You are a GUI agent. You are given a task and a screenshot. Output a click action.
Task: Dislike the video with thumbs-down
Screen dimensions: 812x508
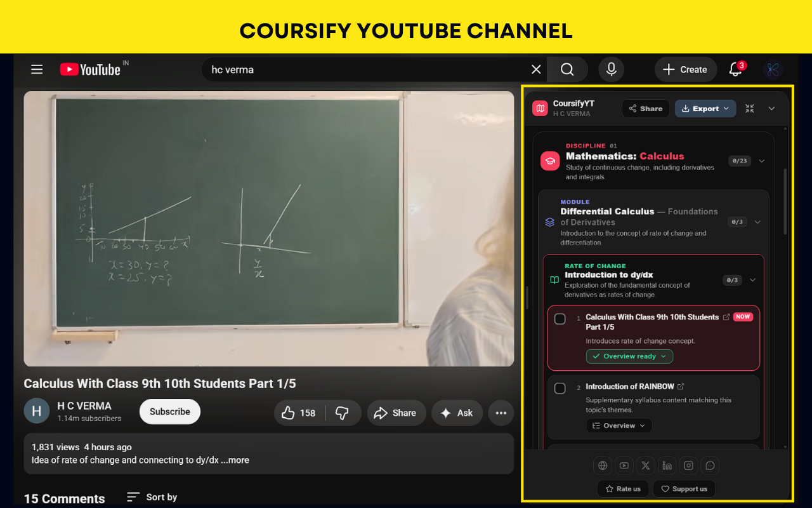pyautogui.click(x=343, y=413)
